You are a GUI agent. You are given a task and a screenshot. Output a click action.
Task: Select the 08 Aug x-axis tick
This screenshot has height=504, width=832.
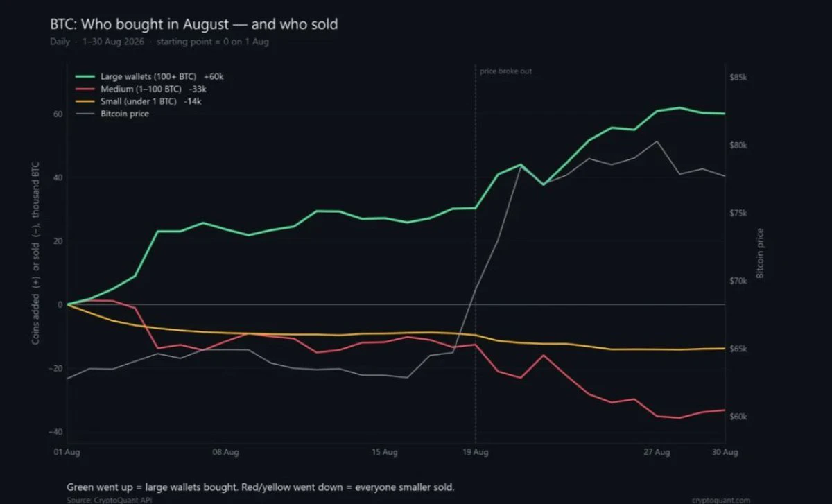226,452
